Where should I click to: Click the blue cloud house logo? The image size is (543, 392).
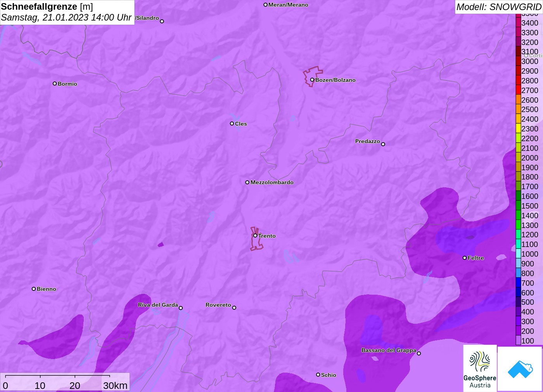[x=520, y=369]
